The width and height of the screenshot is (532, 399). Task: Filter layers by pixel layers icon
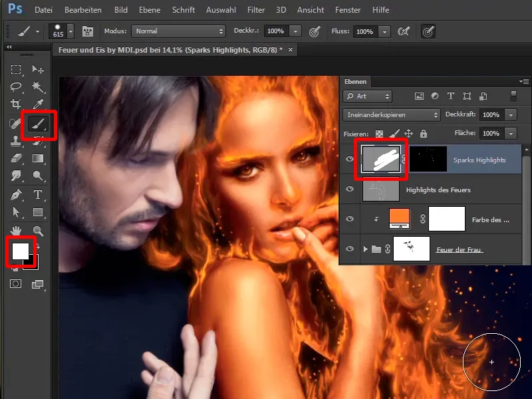tap(419, 96)
